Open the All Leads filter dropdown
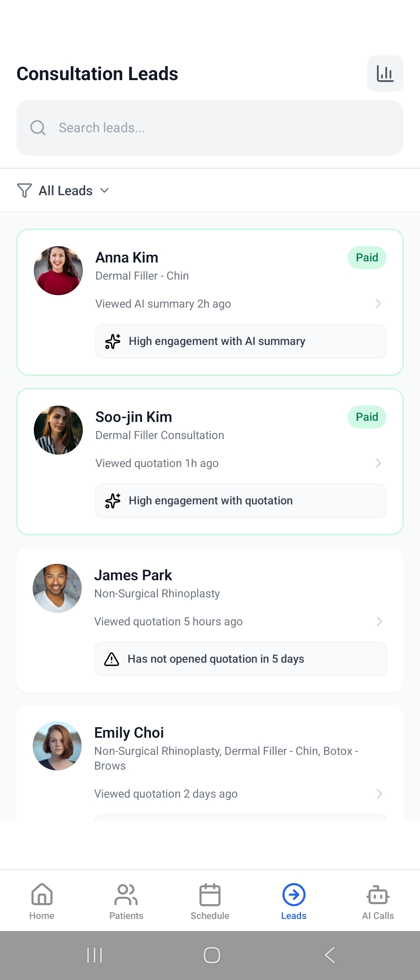 coord(72,190)
